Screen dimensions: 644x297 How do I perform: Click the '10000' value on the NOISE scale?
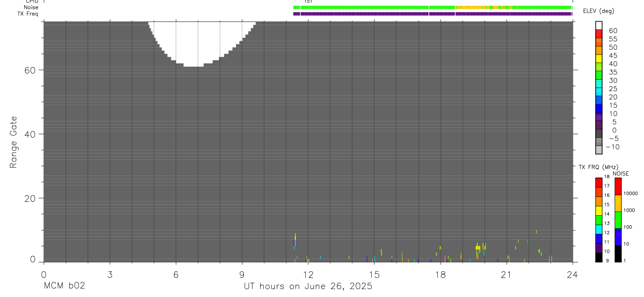point(632,193)
